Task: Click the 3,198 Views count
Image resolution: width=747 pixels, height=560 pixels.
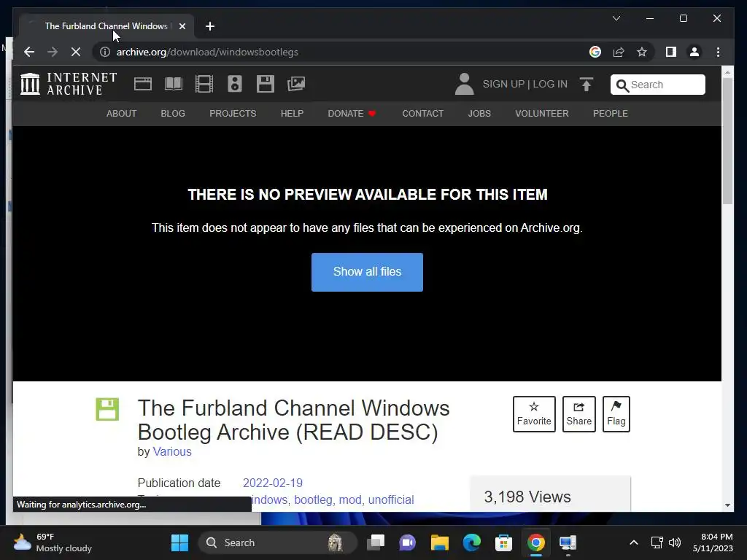Action: click(x=527, y=497)
